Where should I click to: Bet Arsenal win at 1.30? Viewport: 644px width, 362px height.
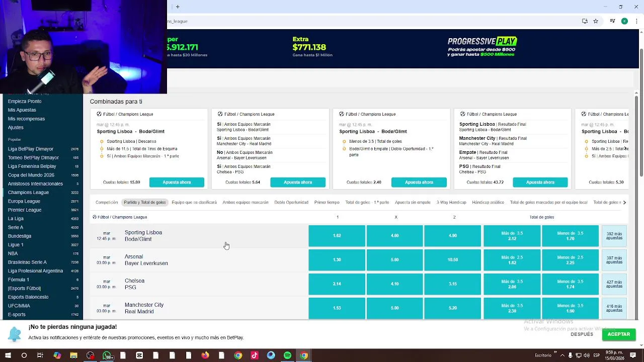[337, 260]
